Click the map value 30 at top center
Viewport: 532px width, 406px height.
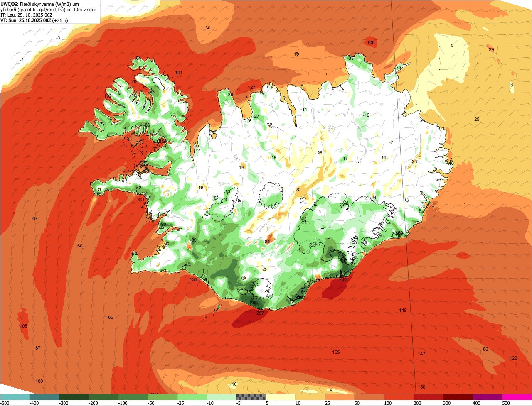(x=208, y=28)
